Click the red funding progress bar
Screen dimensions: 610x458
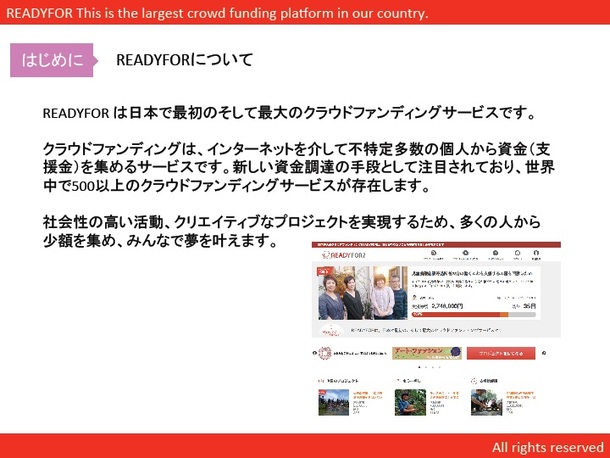coord(474,315)
